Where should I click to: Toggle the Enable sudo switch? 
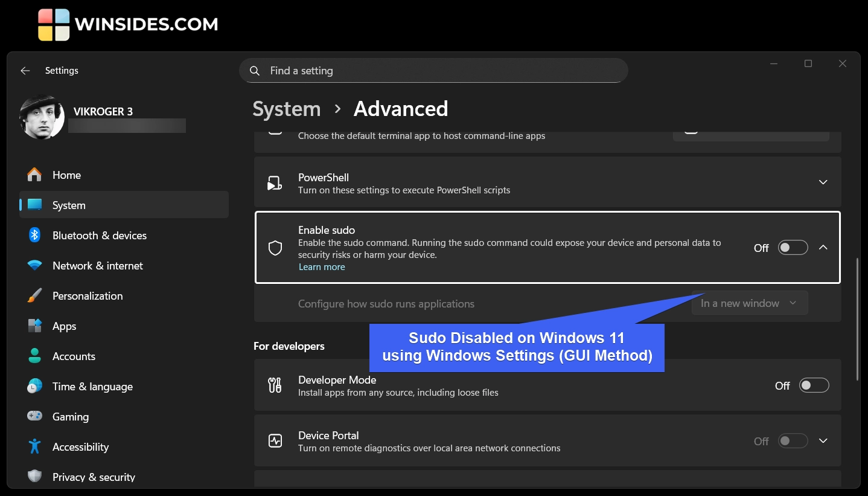pyautogui.click(x=793, y=248)
